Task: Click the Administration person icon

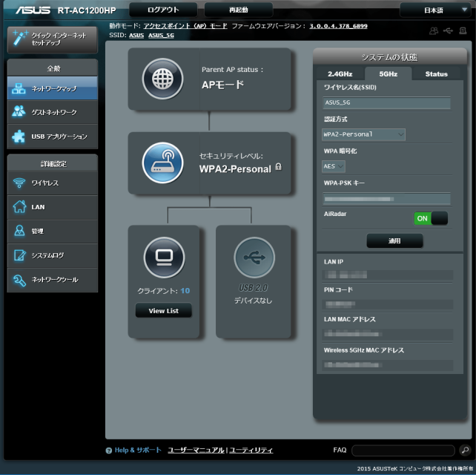Action: click(x=19, y=231)
